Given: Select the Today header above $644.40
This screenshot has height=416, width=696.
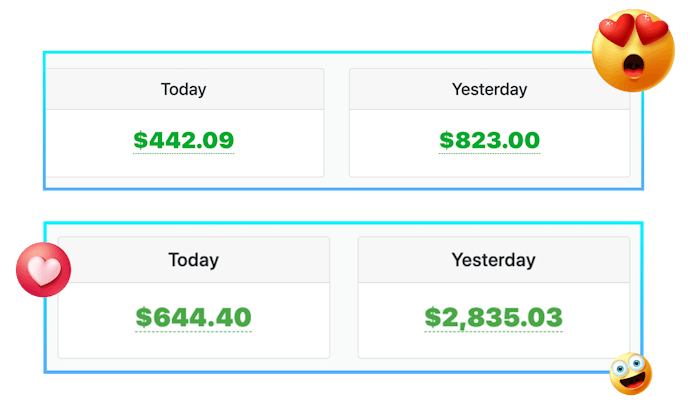Looking at the screenshot, I should pos(193,260).
